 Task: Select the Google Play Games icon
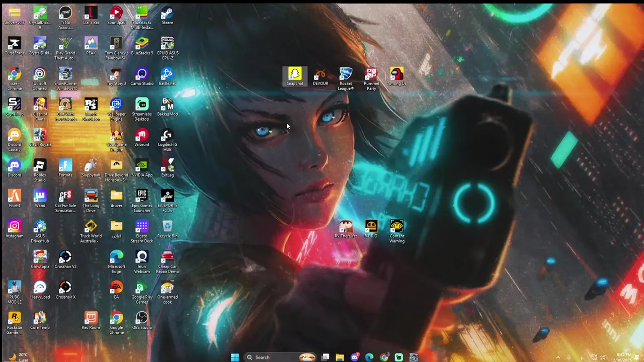click(142, 293)
